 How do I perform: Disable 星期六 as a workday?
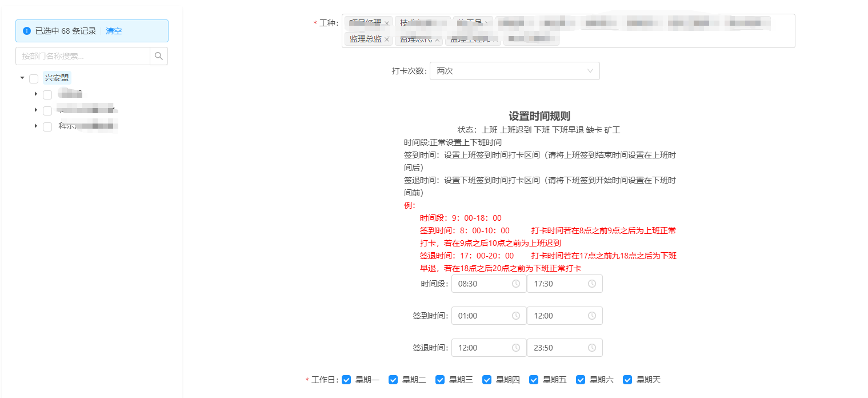(x=581, y=380)
